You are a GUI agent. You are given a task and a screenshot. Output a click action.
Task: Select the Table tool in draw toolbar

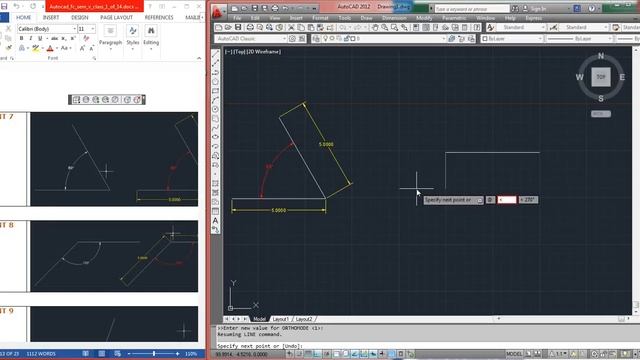[216, 211]
